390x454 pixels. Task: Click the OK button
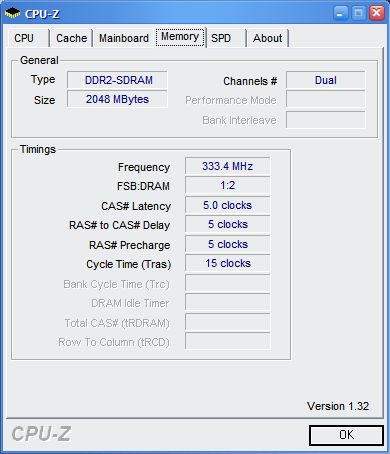click(346, 435)
